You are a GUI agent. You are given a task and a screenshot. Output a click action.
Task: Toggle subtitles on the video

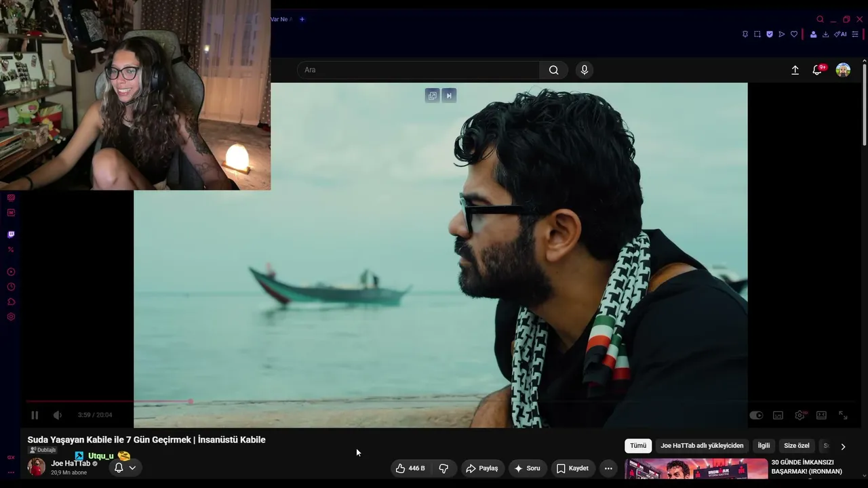click(778, 415)
